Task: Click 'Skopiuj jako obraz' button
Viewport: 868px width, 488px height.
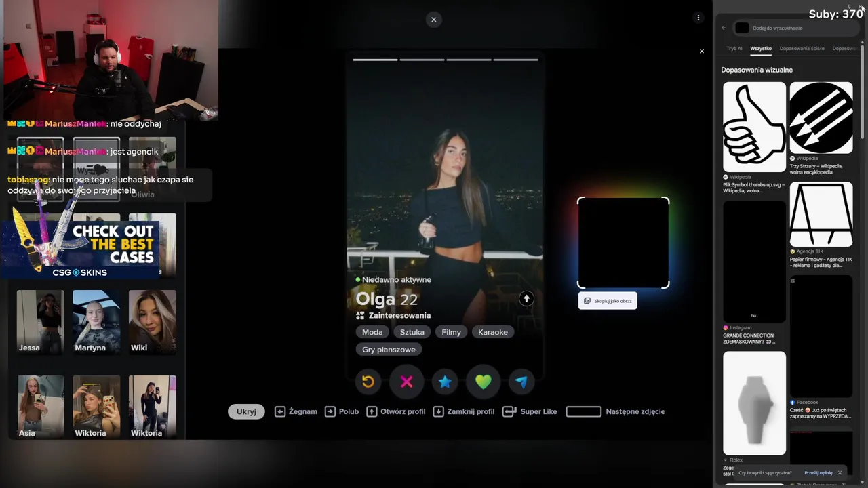Action: click(608, 301)
